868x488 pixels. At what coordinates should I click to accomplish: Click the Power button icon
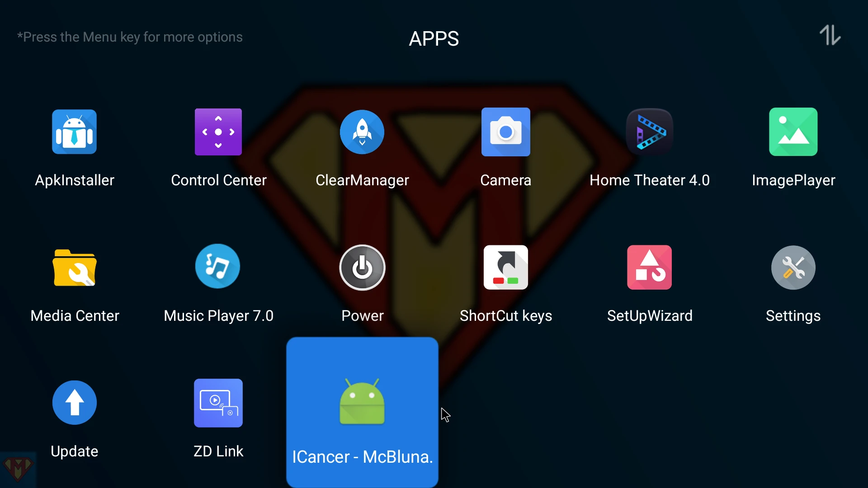pos(362,267)
